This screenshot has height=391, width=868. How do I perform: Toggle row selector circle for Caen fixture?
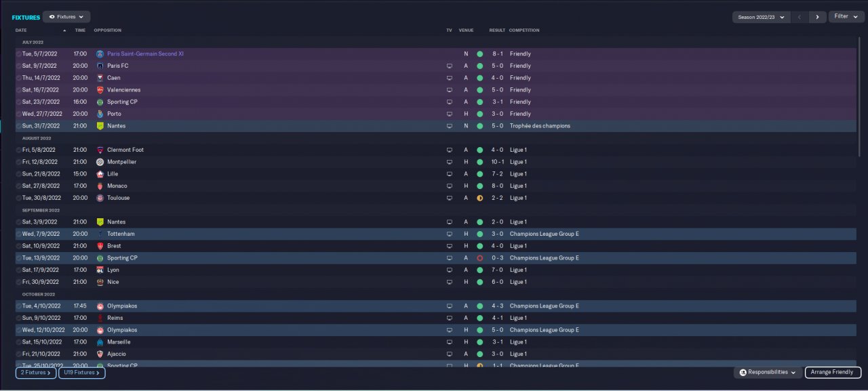[x=18, y=78]
